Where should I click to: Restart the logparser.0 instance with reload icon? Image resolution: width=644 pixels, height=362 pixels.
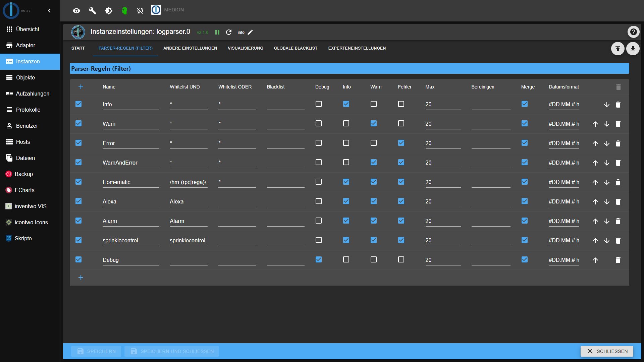pyautogui.click(x=229, y=32)
